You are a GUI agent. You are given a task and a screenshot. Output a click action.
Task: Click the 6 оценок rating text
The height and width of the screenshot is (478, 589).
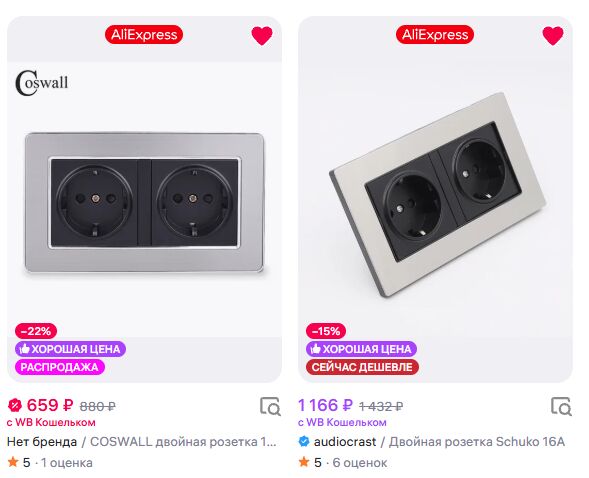[360, 463]
